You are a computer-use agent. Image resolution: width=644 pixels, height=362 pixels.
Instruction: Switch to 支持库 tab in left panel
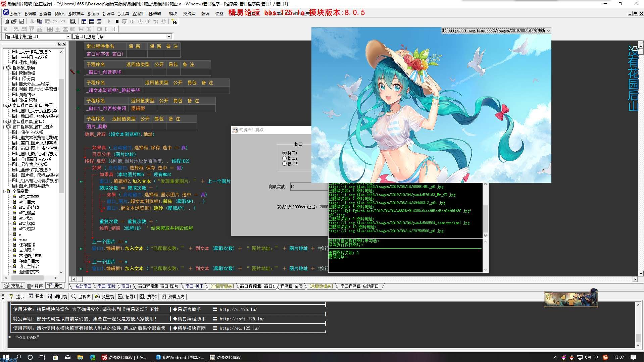pyautogui.click(x=14, y=286)
